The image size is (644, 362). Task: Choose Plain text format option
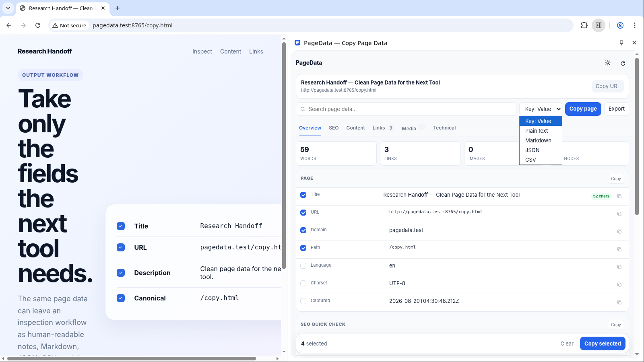tap(541, 131)
